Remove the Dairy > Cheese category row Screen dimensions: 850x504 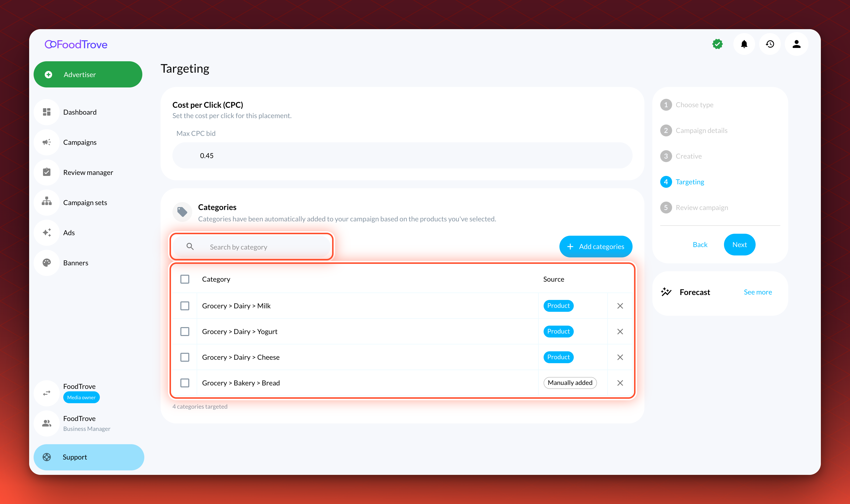(x=620, y=357)
